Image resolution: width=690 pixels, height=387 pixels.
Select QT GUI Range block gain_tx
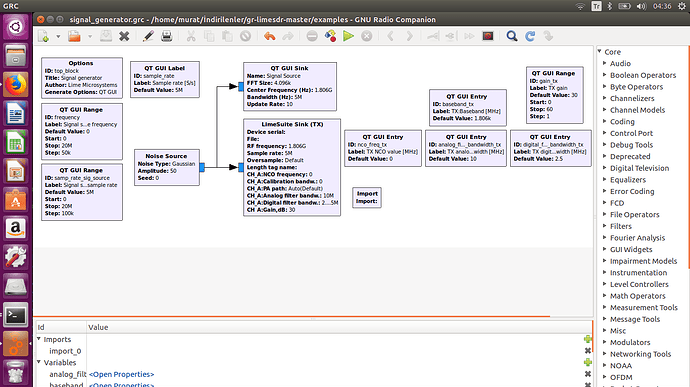point(554,95)
